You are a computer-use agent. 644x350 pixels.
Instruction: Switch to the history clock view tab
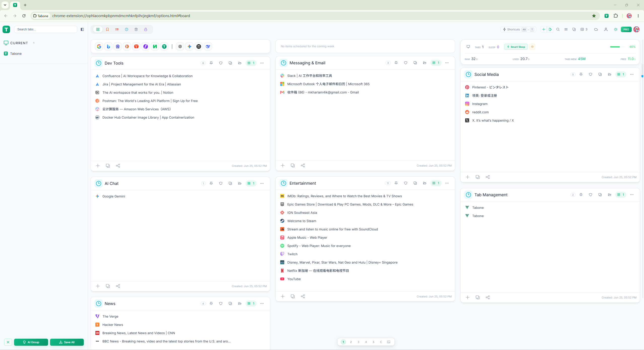(x=127, y=29)
